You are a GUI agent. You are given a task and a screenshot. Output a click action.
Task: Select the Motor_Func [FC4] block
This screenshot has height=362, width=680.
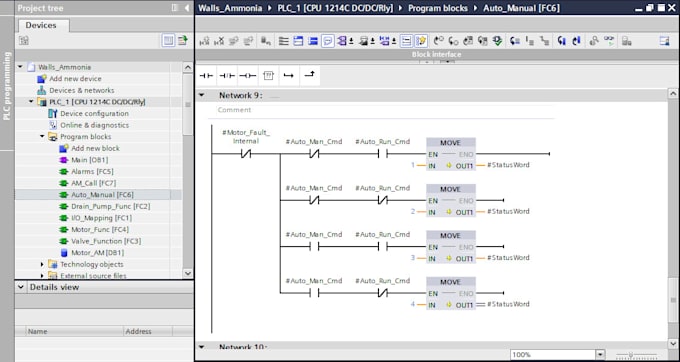(x=100, y=229)
